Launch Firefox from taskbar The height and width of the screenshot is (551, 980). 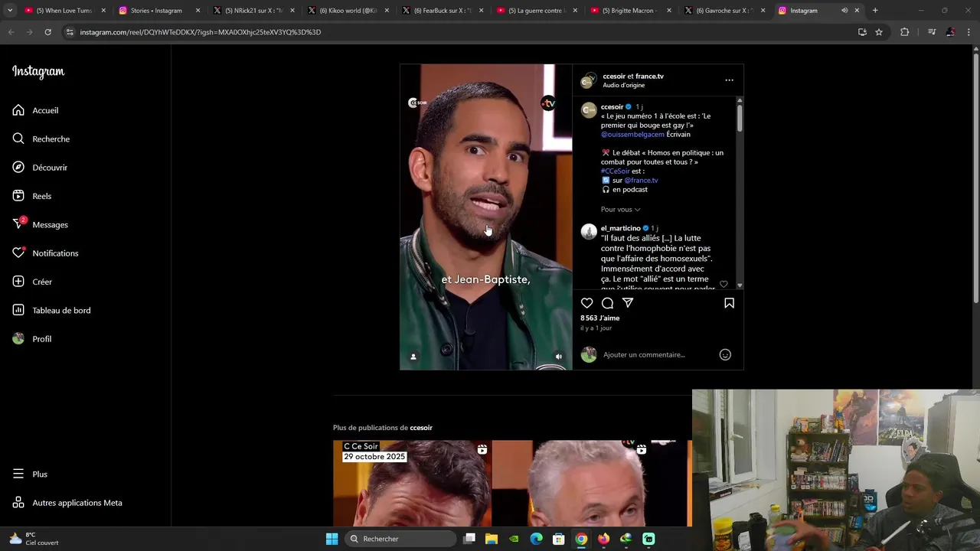[x=604, y=539]
